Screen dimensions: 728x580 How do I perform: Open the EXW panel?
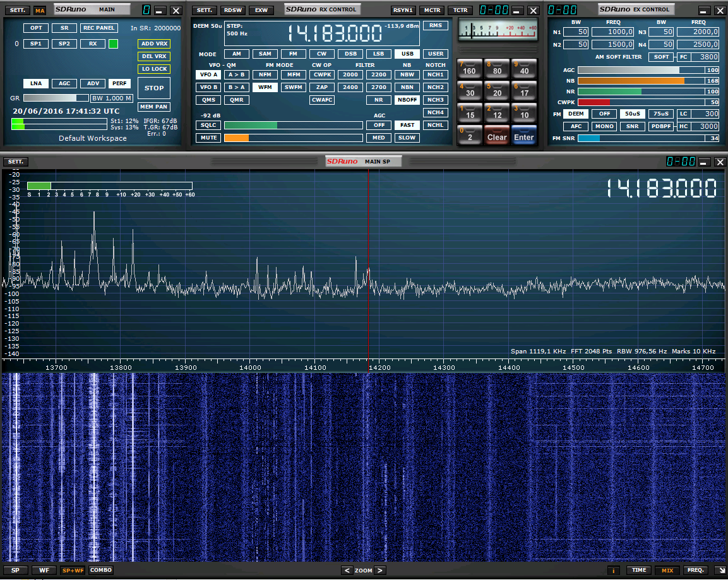click(x=261, y=10)
